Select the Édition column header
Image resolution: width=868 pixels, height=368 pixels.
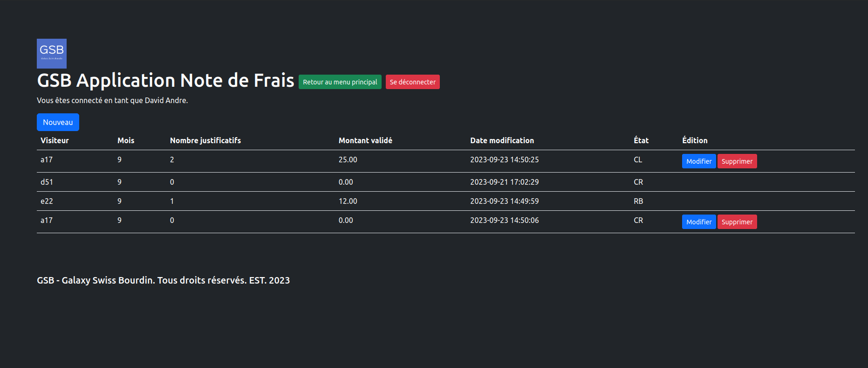[x=695, y=140]
